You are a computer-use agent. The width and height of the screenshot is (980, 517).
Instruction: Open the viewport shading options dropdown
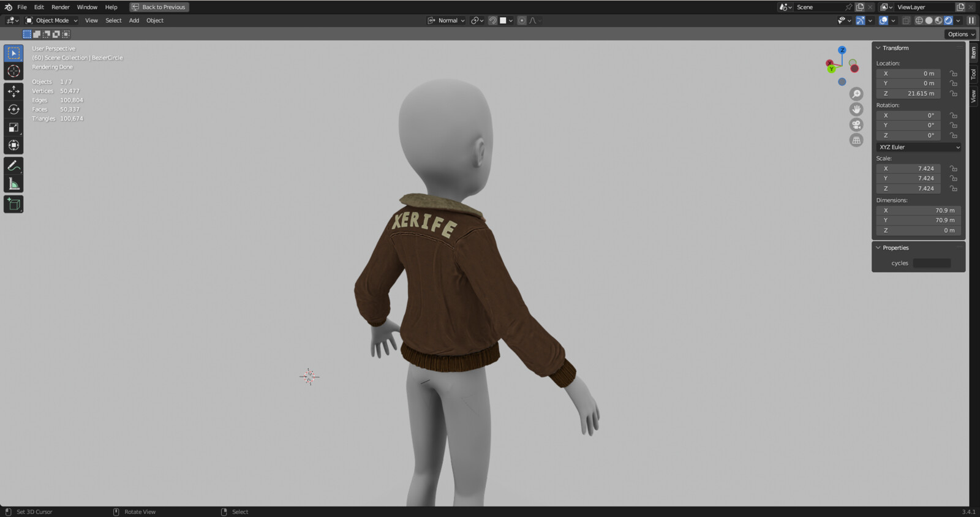[x=959, y=20]
